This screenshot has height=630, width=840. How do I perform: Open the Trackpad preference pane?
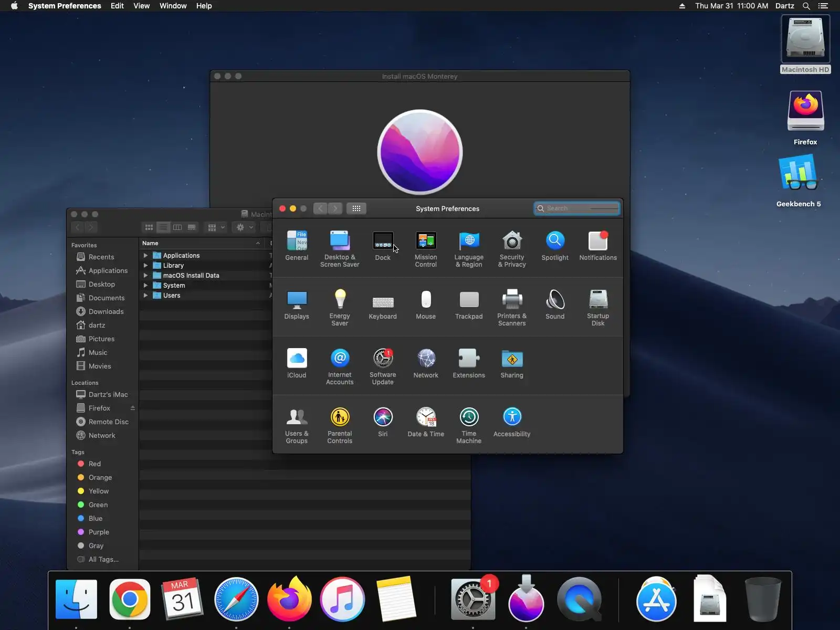click(469, 304)
